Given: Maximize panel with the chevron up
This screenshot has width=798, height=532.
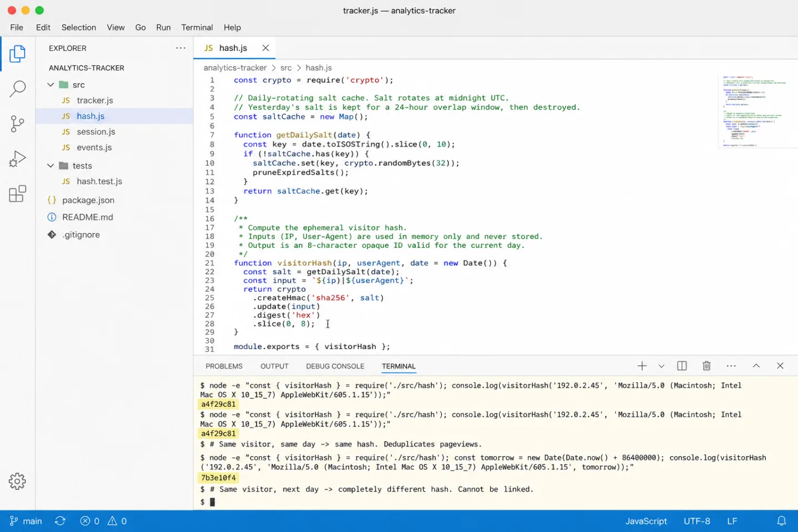Looking at the screenshot, I should point(756,366).
